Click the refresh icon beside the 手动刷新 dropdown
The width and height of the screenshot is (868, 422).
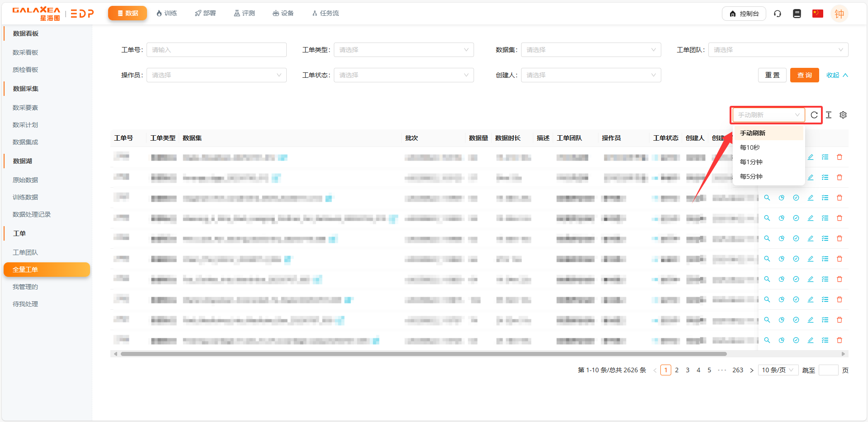(814, 115)
